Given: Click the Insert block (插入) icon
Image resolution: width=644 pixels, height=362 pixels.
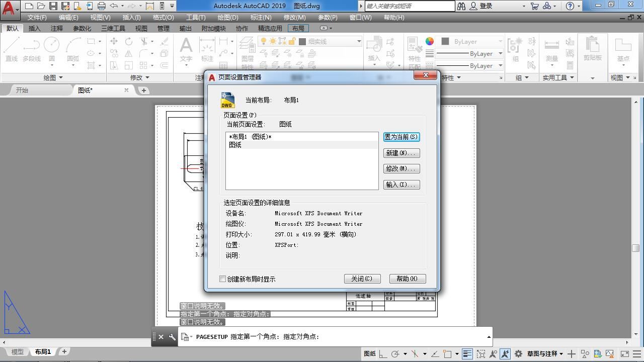Looking at the screenshot, I should [x=374, y=49].
